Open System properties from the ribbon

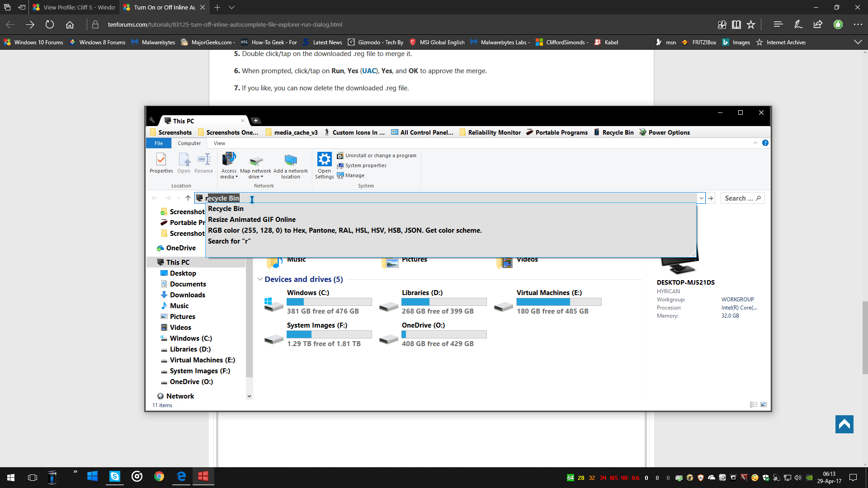click(364, 165)
